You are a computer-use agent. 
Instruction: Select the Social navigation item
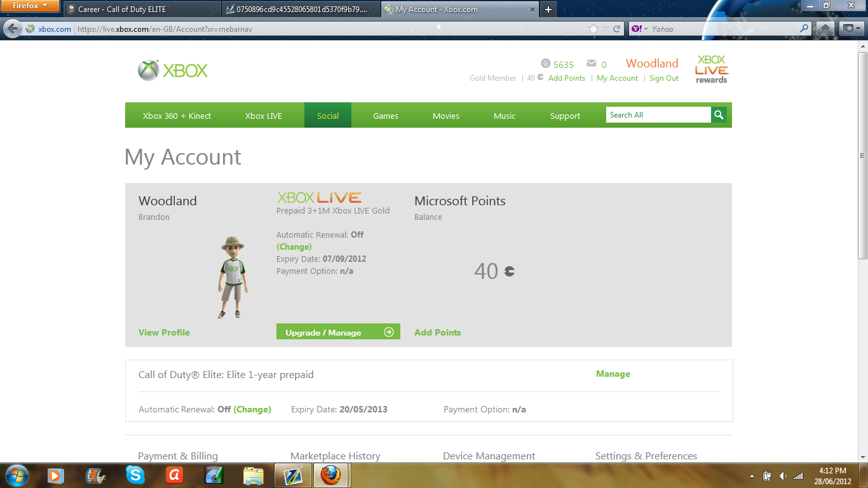point(328,116)
